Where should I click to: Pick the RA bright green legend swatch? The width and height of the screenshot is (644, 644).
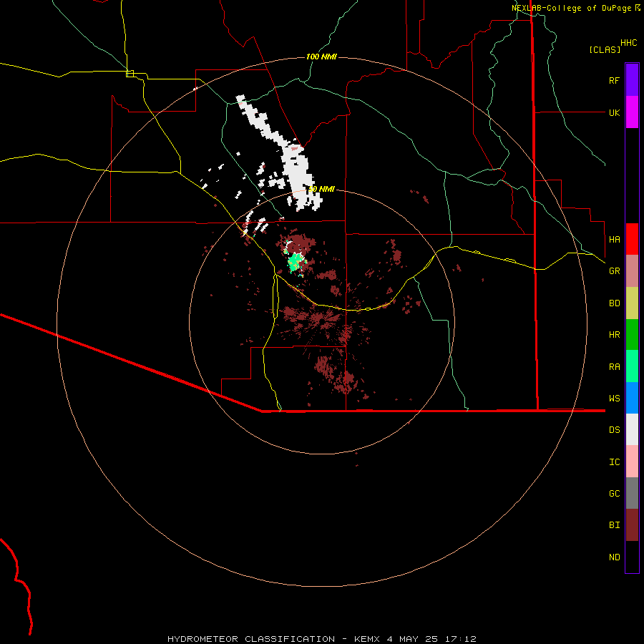pyautogui.click(x=632, y=366)
